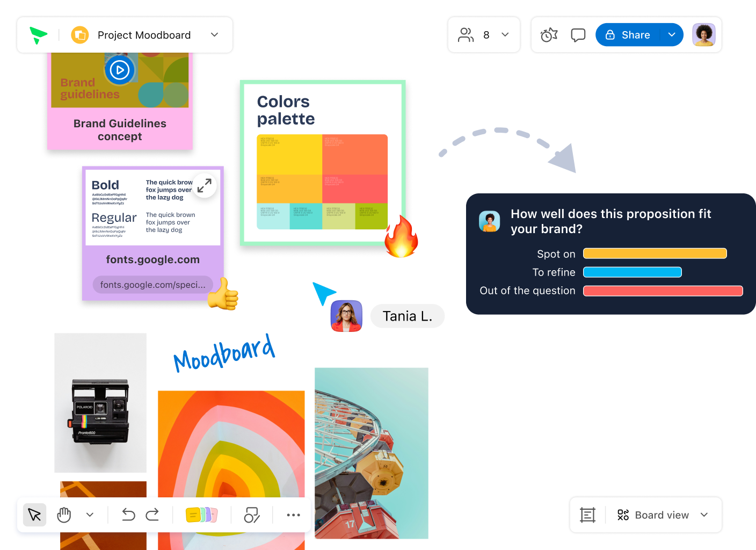
Task: Open the more options three dots
Action: (x=293, y=515)
